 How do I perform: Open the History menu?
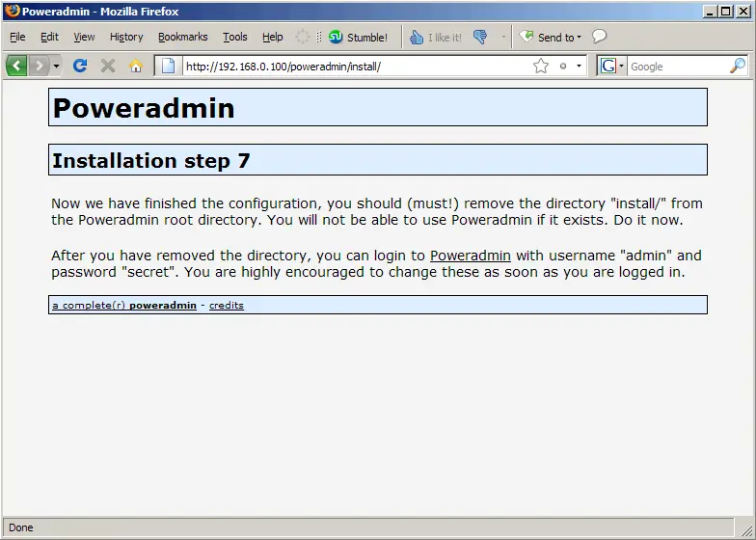pyautogui.click(x=126, y=37)
